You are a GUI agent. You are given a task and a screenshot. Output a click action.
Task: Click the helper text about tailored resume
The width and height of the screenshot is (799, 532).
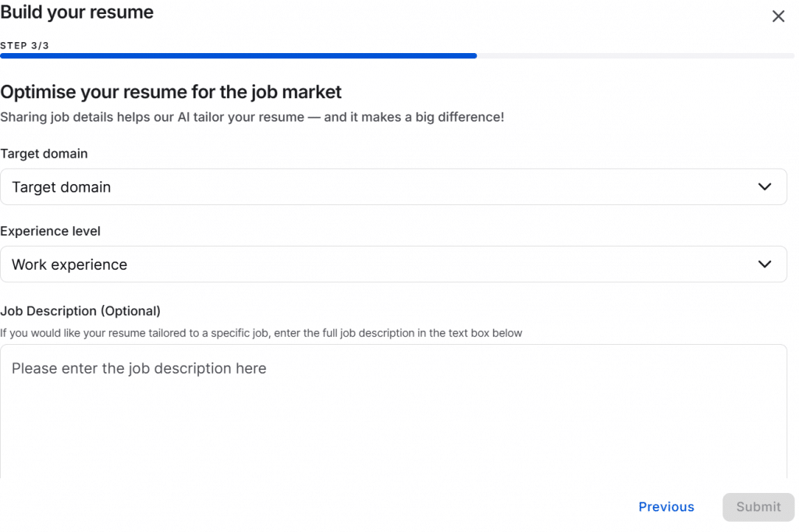261,333
